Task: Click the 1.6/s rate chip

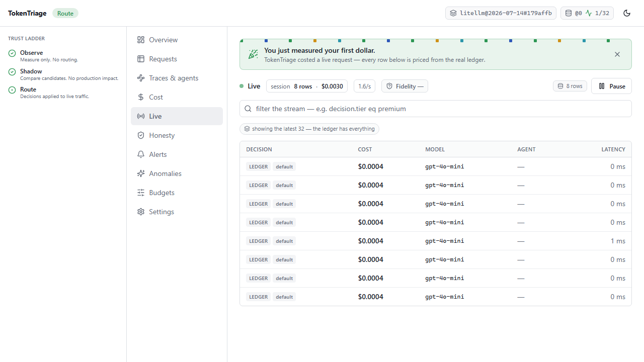Action: 364,86
